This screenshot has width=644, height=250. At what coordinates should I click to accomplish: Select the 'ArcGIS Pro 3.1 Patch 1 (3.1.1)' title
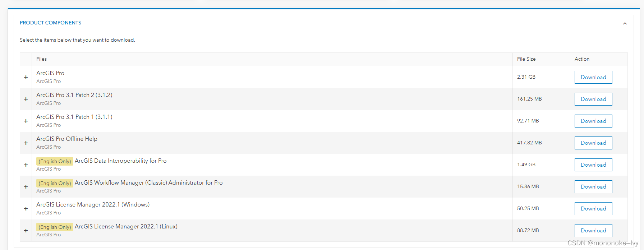point(74,117)
